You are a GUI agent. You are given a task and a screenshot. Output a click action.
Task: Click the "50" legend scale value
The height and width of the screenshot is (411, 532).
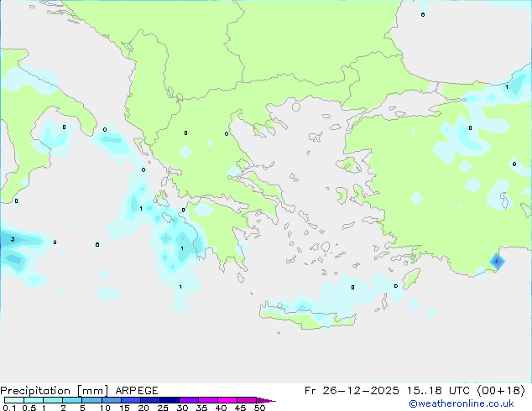[259, 408]
